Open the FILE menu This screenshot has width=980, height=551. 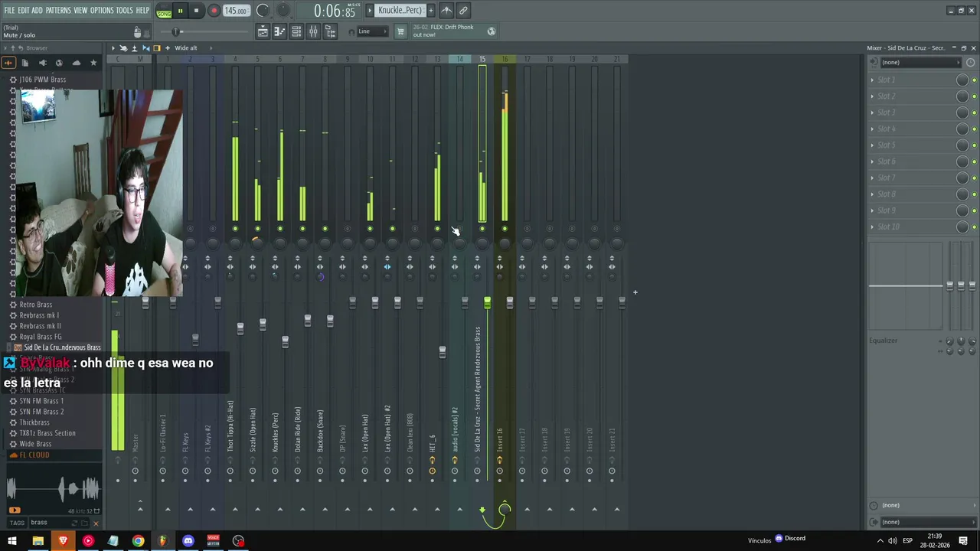point(9,11)
